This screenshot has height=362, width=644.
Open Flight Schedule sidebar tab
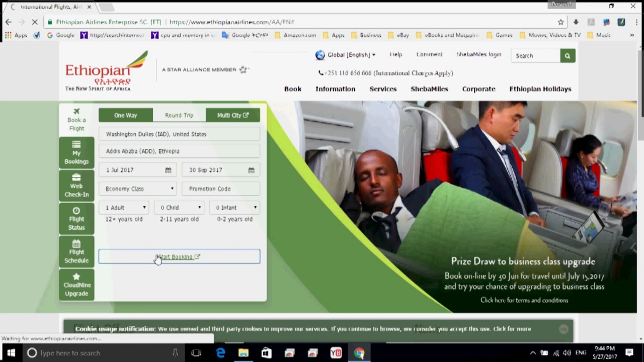tap(76, 252)
